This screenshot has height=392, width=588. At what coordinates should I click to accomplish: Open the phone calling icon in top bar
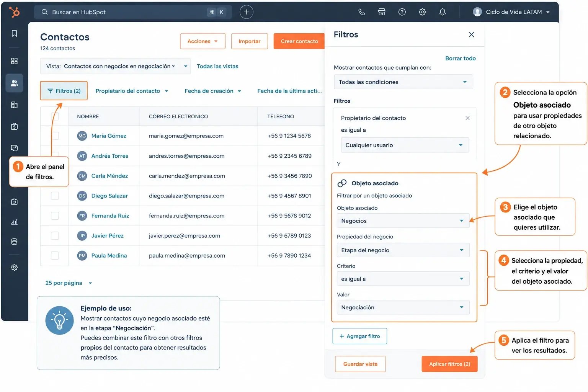pyautogui.click(x=361, y=12)
